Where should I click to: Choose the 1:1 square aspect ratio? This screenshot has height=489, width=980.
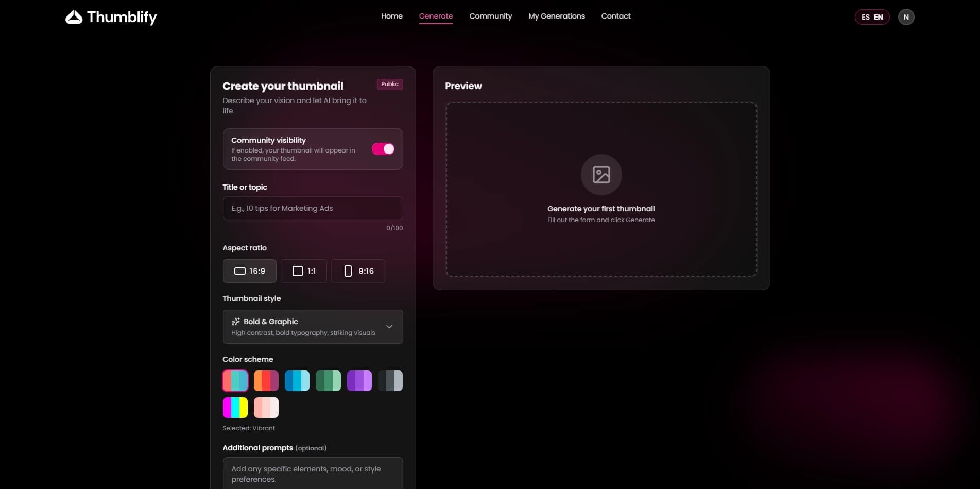coord(303,271)
